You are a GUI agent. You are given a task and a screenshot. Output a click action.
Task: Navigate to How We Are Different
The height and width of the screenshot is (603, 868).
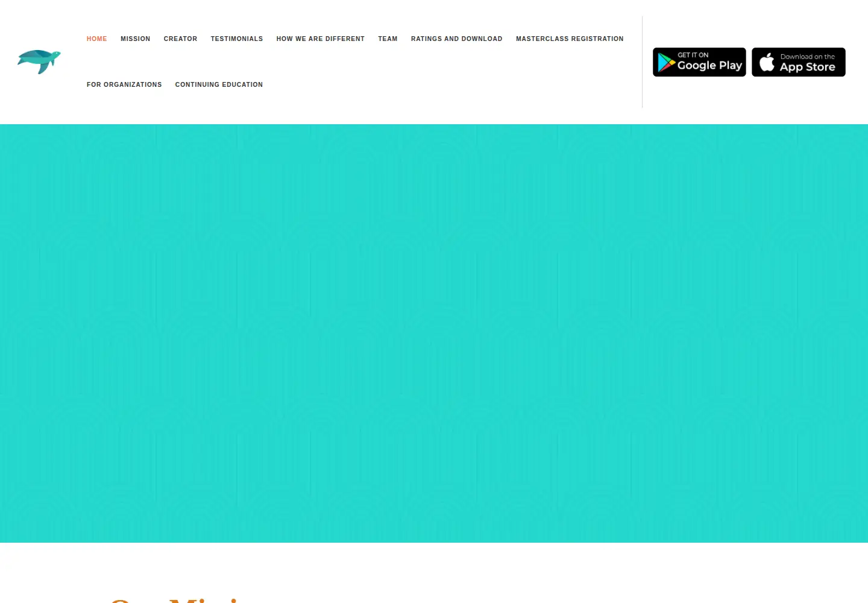click(321, 39)
